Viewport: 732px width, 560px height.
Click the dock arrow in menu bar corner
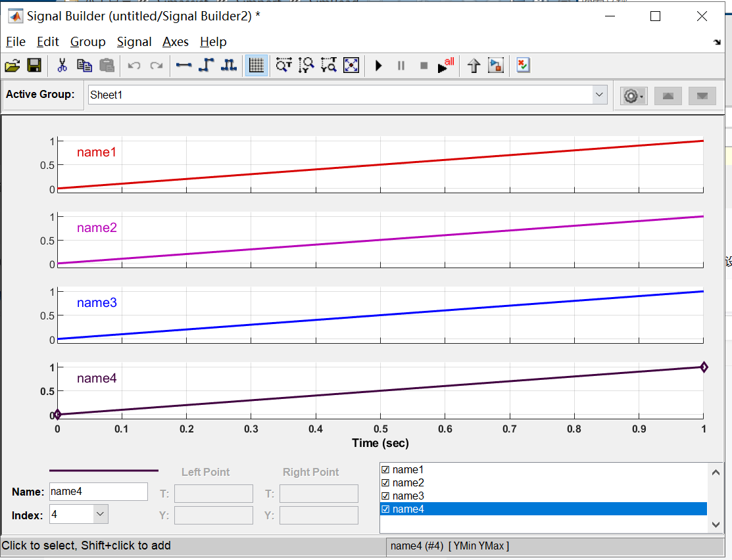(x=717, y=42)
